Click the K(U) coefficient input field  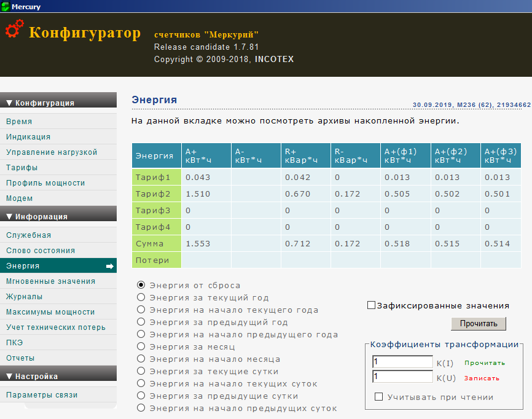pyautogui.click(x=403, y=377)
